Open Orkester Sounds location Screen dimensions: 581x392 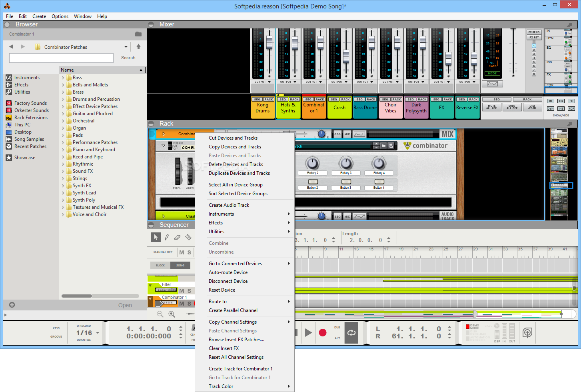click(32, 110)
